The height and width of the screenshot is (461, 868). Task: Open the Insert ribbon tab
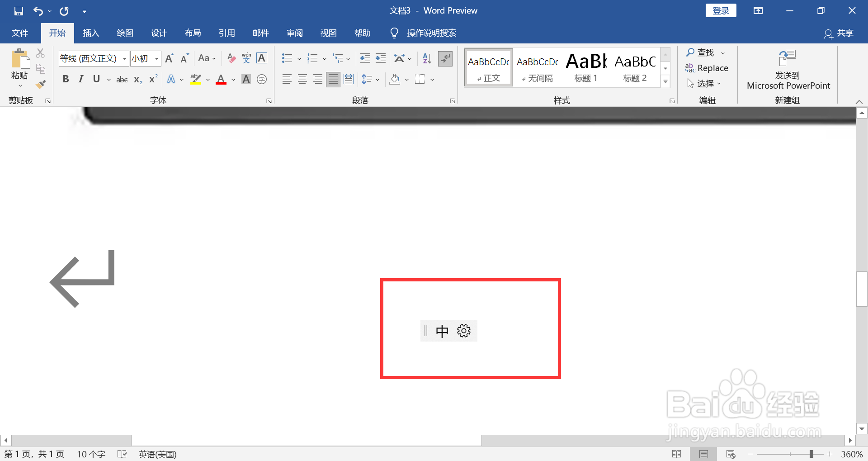coord(91,33)
